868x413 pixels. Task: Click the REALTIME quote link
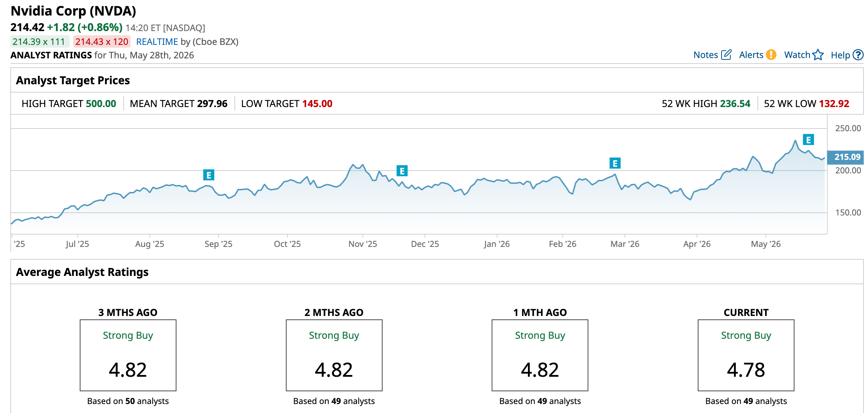coord(157,42)
